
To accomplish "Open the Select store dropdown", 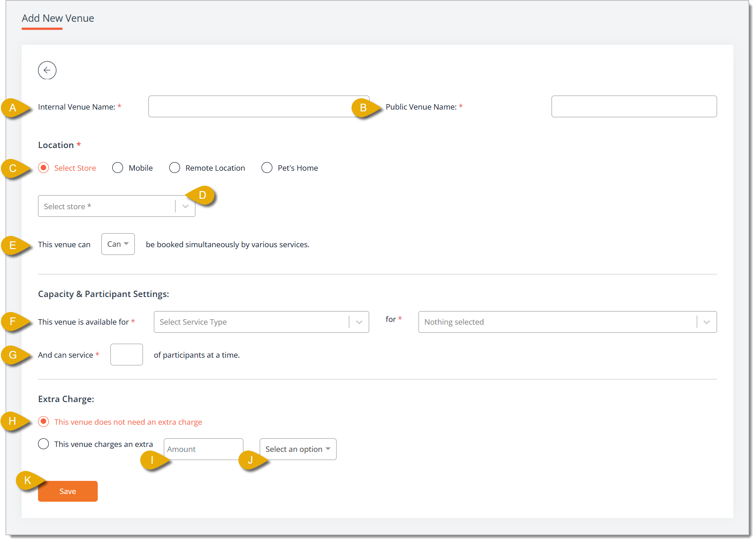I will [117, 206].
